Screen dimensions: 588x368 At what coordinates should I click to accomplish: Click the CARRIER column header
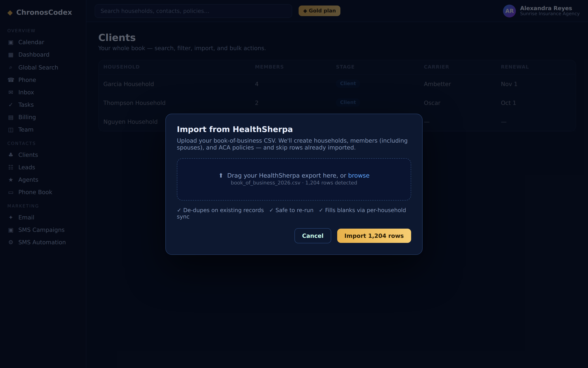tap(436, 67)
